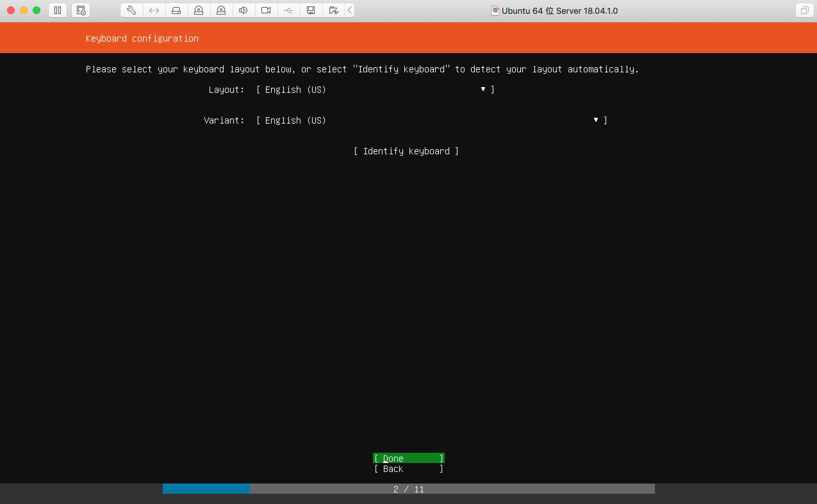Go back with the Back button
Screen dimensions: 817x504
pos(408,469)
